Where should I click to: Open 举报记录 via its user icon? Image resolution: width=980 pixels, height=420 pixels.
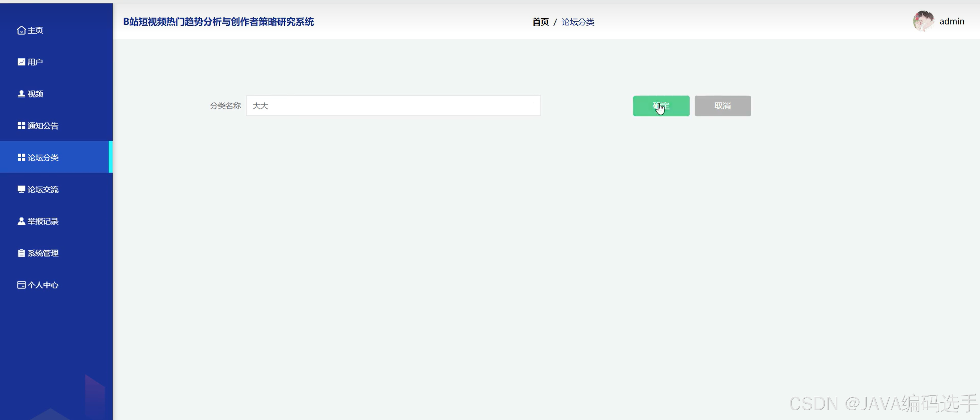coord(21,221)
